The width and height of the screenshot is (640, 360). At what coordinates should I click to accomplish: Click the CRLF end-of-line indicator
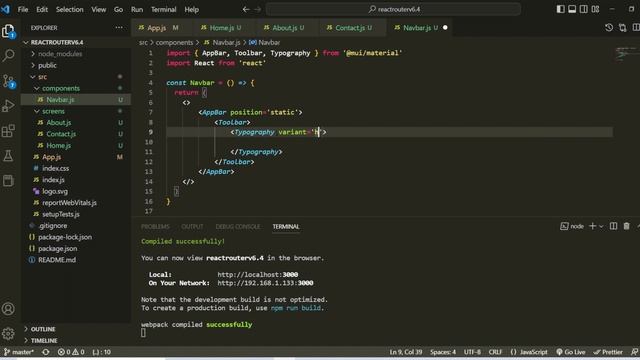pos(495,352)
